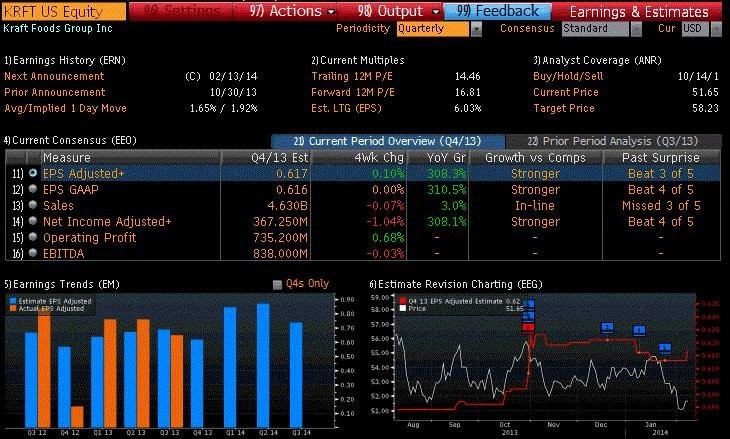Switch to Prior Period Analysis (Q3/13) tab
Viewport: 730px width, 439px height.
pyautogui.click(x=613, y=141)
